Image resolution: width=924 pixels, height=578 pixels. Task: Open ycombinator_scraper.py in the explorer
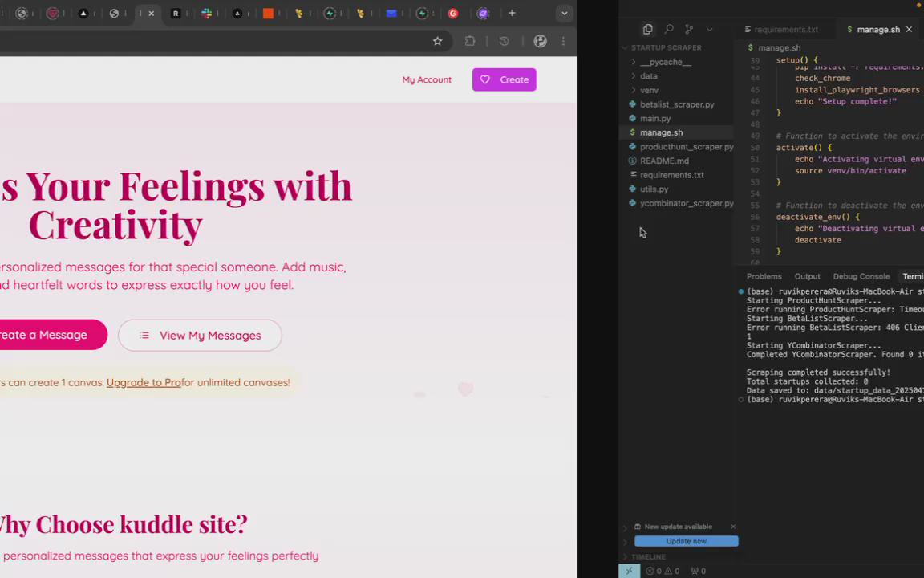point(687,203)
